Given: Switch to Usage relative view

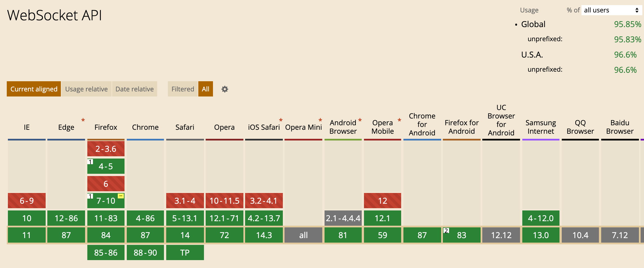Looking at the screenshot, I should (86, 89).
